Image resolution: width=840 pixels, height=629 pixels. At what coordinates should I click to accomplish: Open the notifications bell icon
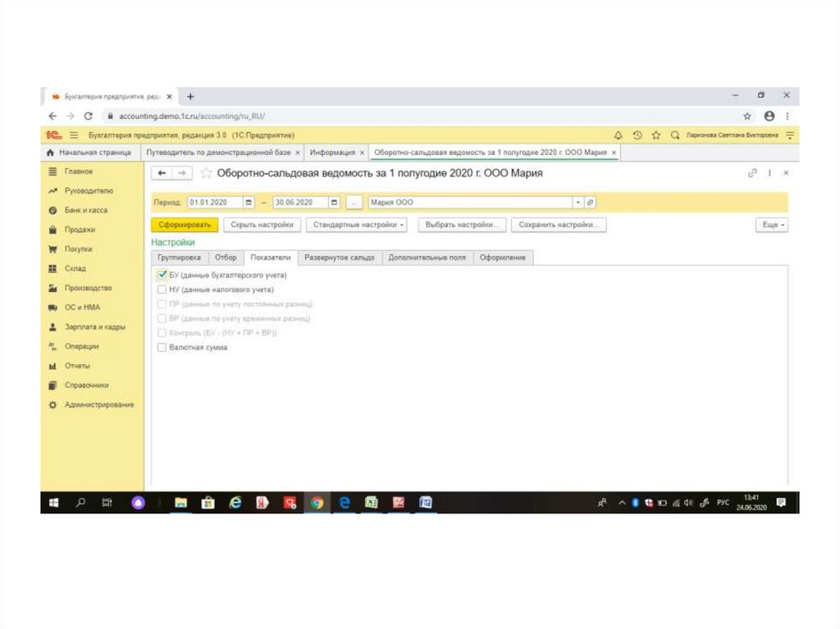(619, 135)
